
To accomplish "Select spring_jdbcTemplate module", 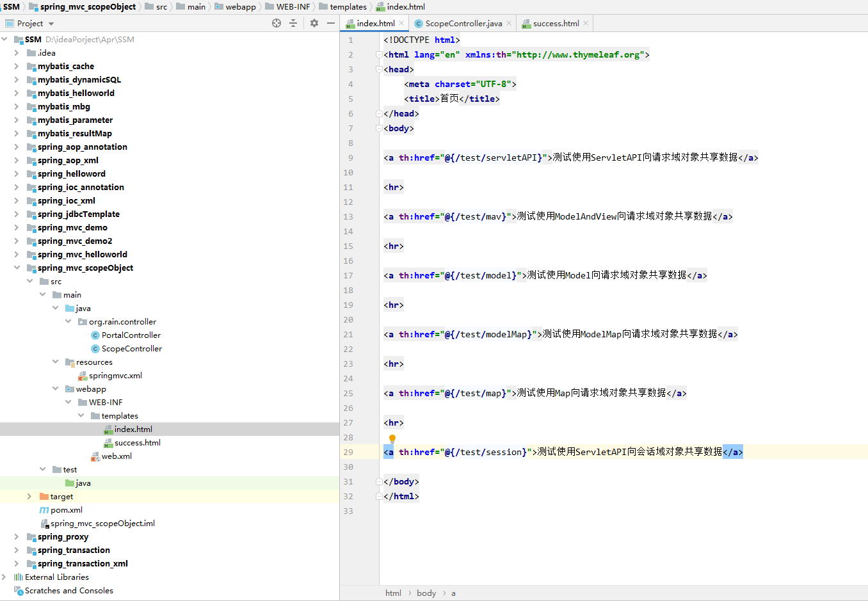I will coord(79,214).
